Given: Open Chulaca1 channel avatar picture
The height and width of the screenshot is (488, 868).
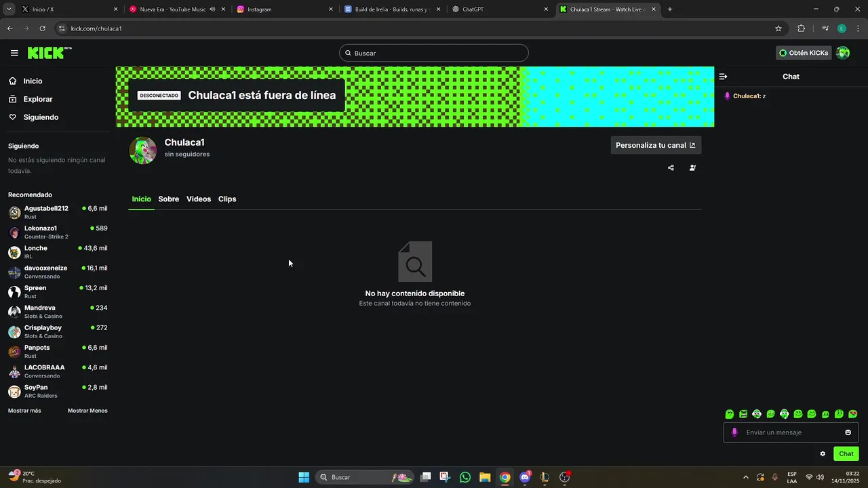Looking at the screenshot, I should click(142, 150).
